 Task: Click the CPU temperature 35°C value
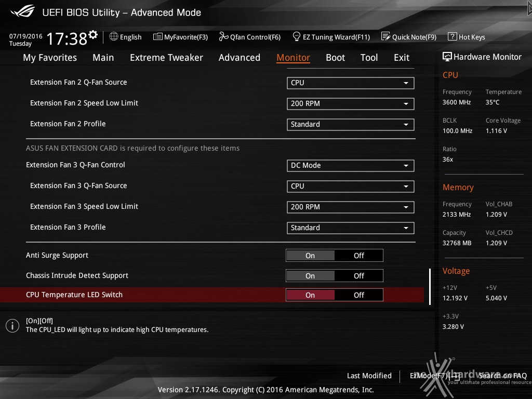point(493,102)
